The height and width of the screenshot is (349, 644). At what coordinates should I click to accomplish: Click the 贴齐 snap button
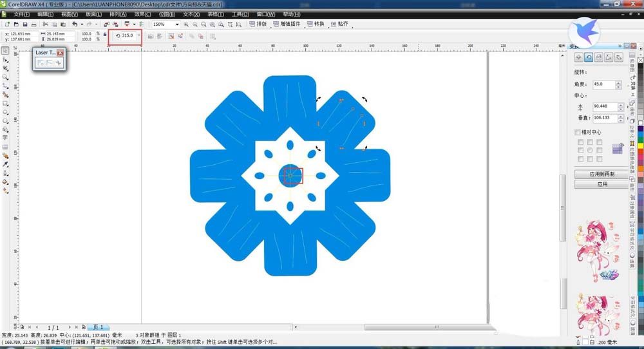tap(339, 24)
